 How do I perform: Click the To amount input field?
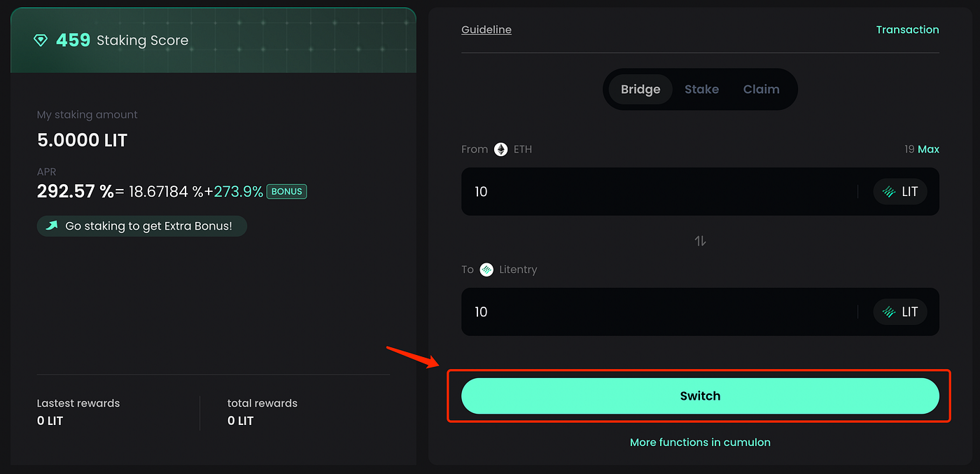658,312
